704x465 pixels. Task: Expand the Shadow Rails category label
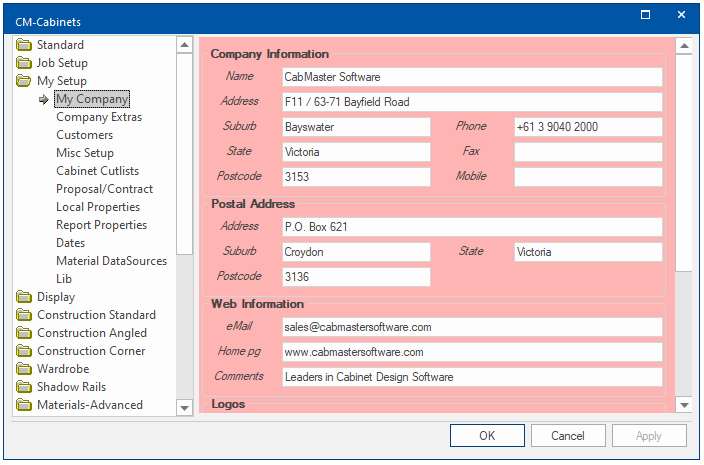tap(71, 386)
